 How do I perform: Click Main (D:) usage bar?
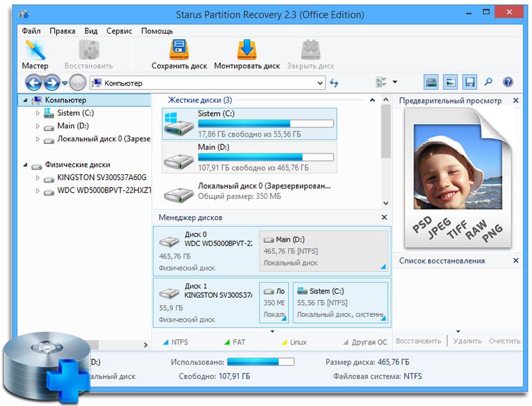tap(266, 157)
